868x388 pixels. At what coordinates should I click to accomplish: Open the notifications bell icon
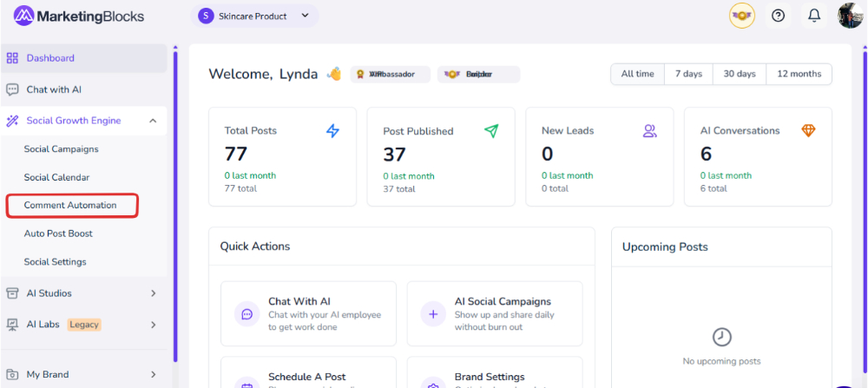click(814, 16)
